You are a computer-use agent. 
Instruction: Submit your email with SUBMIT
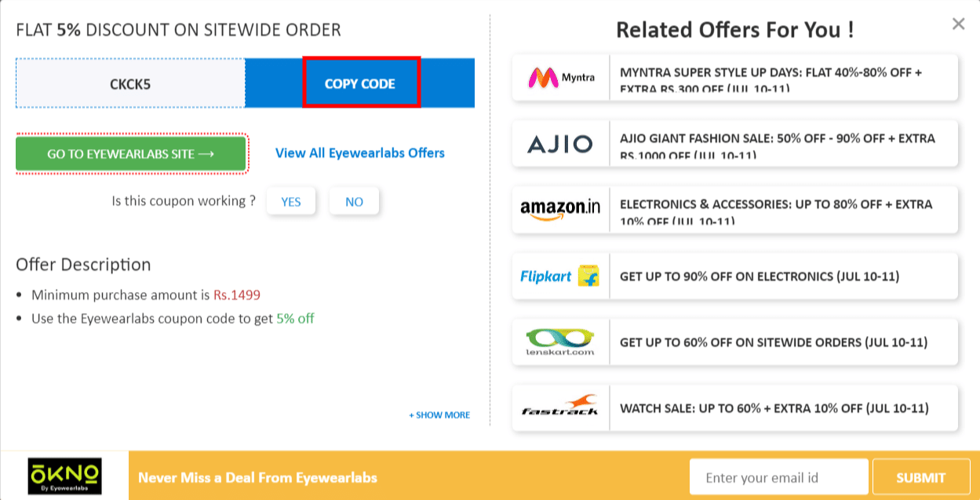pyautogui.click(x=921, y=476)
